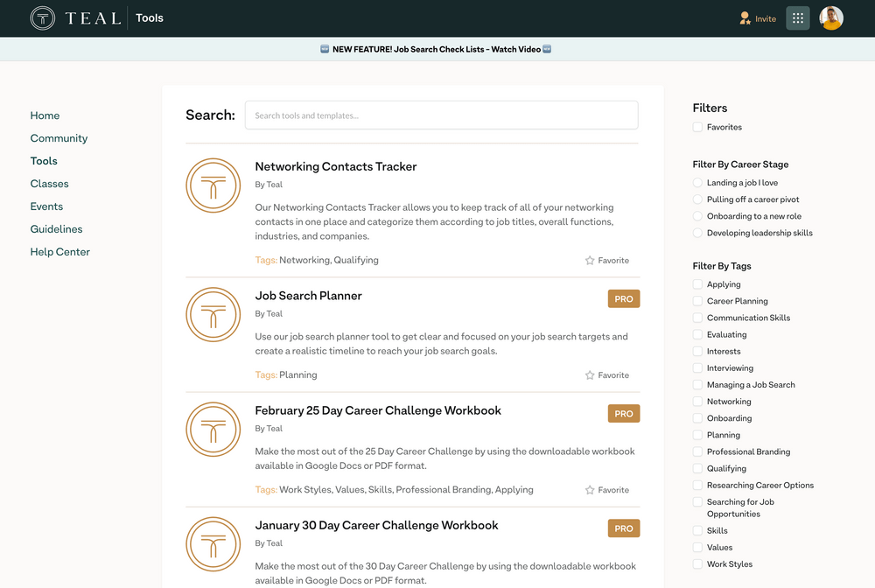Click the Invite person icon
This screenshot has width=875, height=588.
(x=745, y=18)
